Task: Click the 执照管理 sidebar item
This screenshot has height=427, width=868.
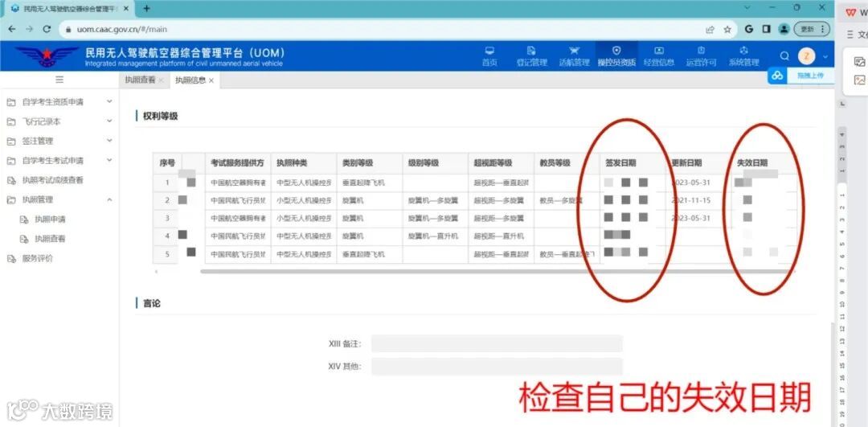Action: (x=38, y=199)
